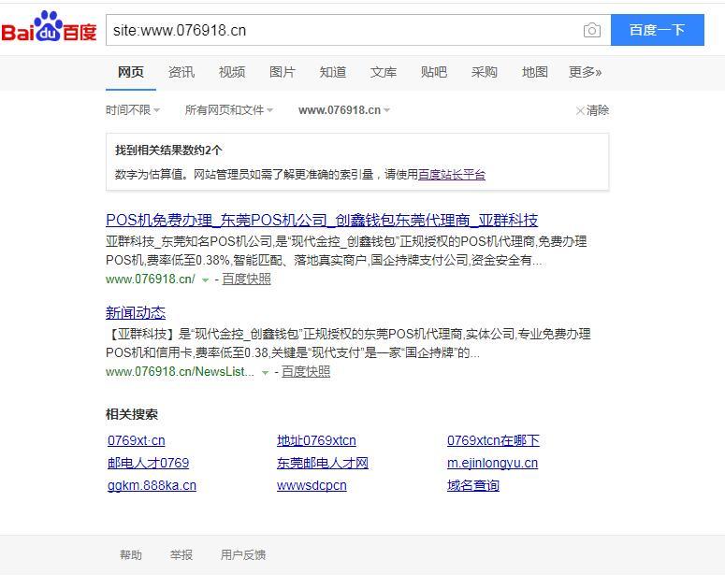This screenshot has height=588, width=725.
Task: Open related search 东莞邮电人才网
Action: 323,463
